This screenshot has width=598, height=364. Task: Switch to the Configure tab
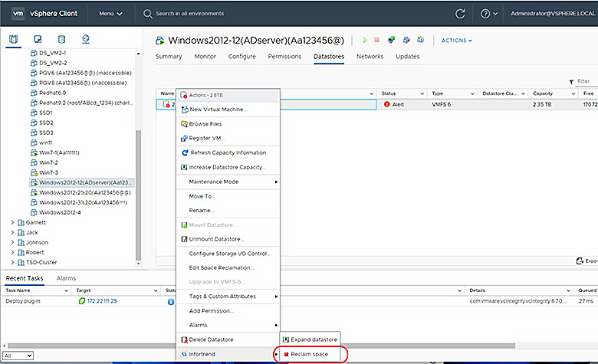tap(242, 57)
